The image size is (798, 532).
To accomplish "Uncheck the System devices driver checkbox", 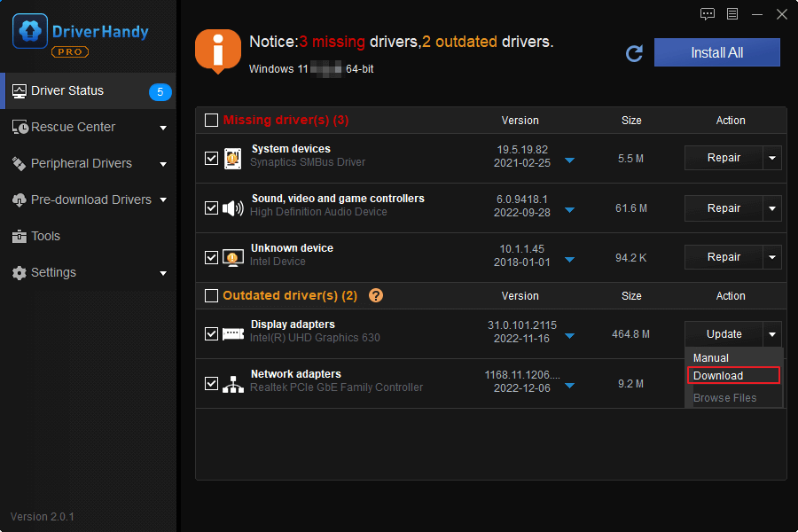I will pyautogui.click(x=211, y=159).
